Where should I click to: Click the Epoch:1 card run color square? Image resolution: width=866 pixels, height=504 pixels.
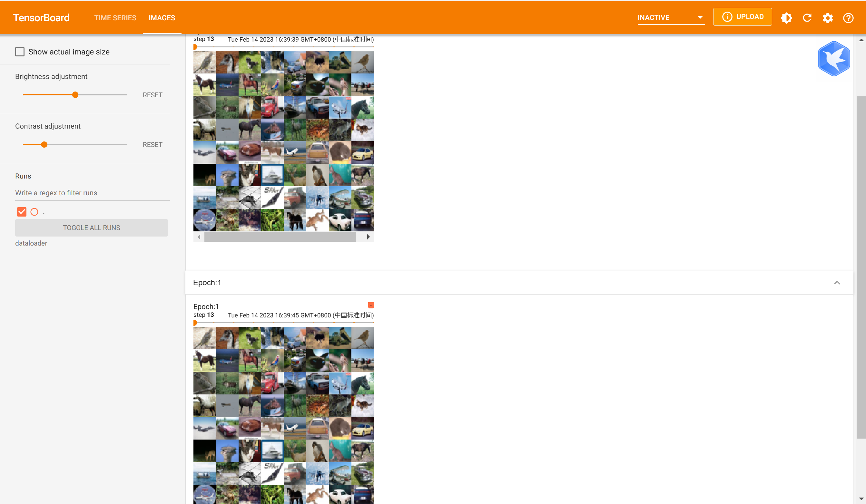tap(371, 305)
